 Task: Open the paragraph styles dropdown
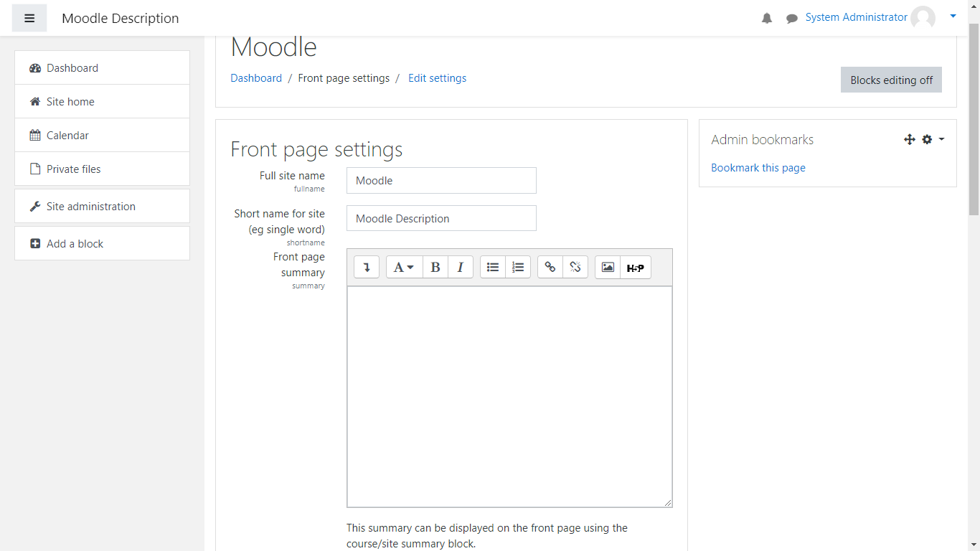[404, 268]
